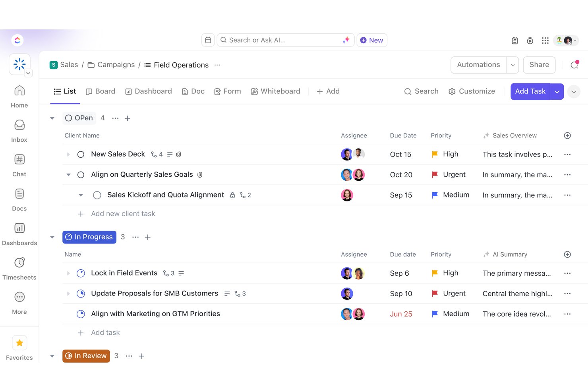Open the notepad icon in top bar

tap(514, 41)
